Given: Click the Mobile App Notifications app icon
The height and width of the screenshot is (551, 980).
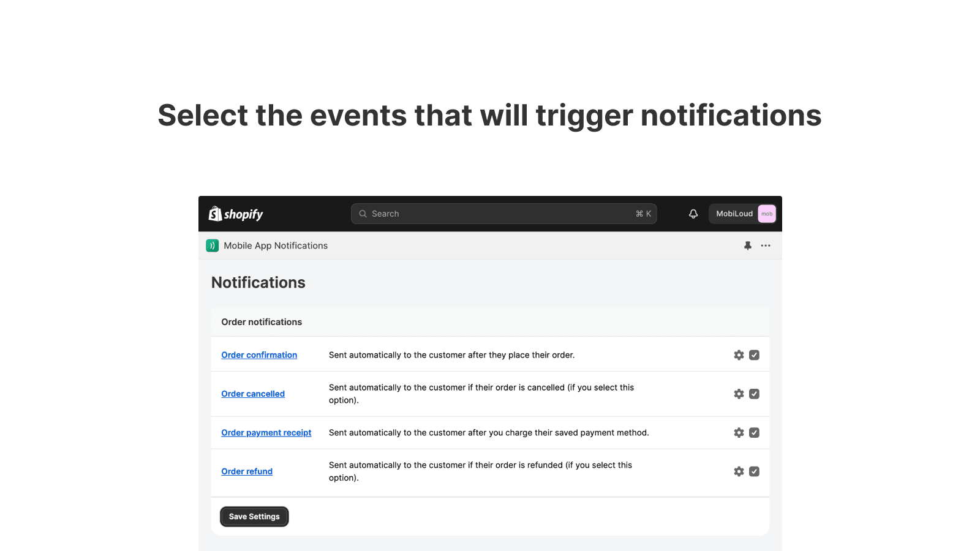Looking at the screenshot, I should click(213, 246).
